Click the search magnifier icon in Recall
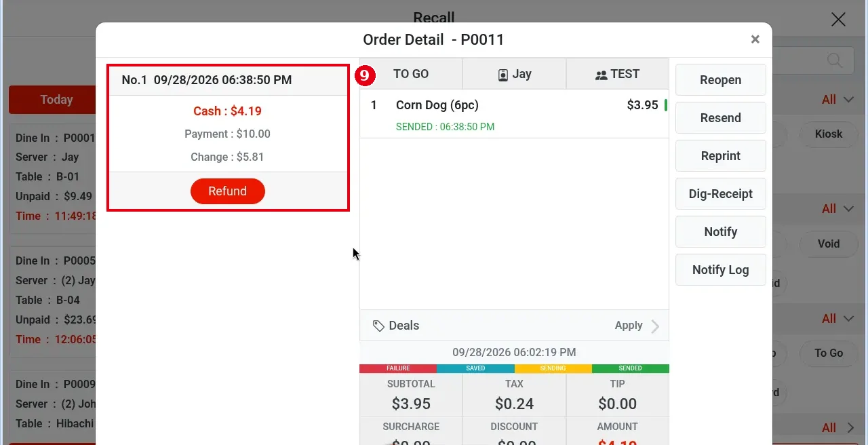The height and width of the screenshot is (445, 868). [x=835, y=60]
